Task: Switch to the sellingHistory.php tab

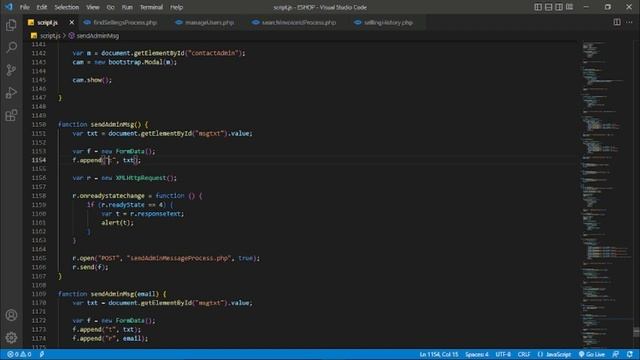Action: click(x=388, y=22)
